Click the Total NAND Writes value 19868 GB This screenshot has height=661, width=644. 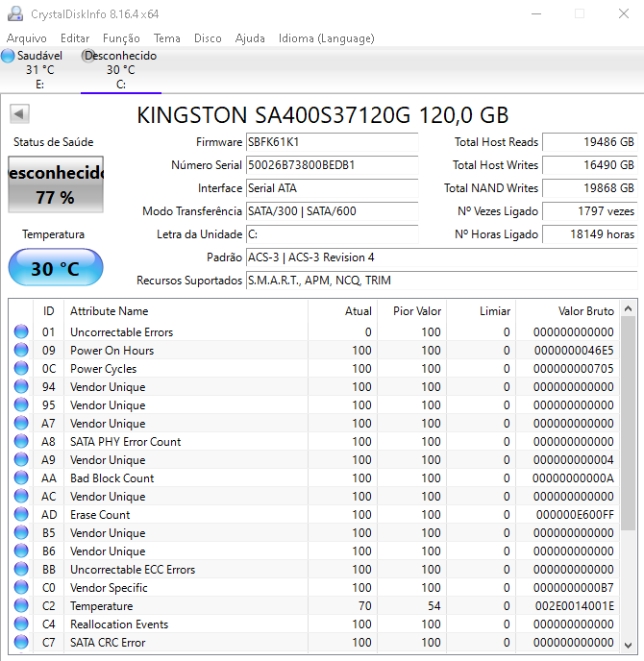tap(589, 188)
